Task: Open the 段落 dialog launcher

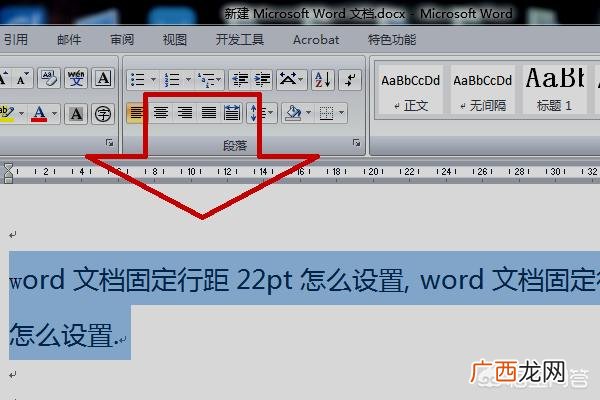Action: coord(356,143)
